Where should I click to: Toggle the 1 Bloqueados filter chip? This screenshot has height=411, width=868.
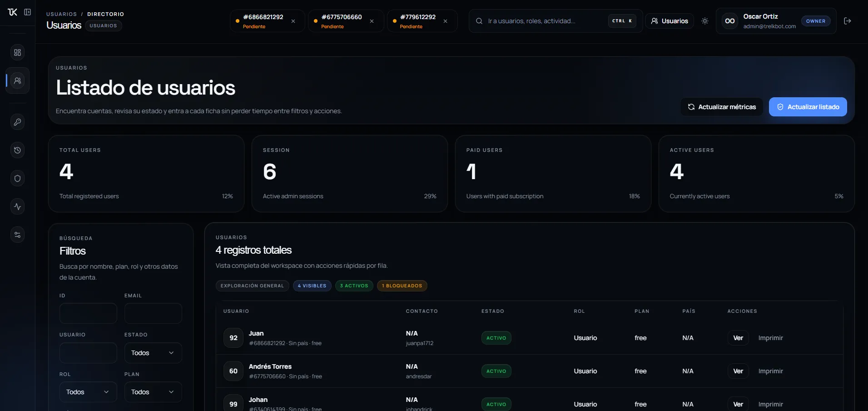click(402, 286)
